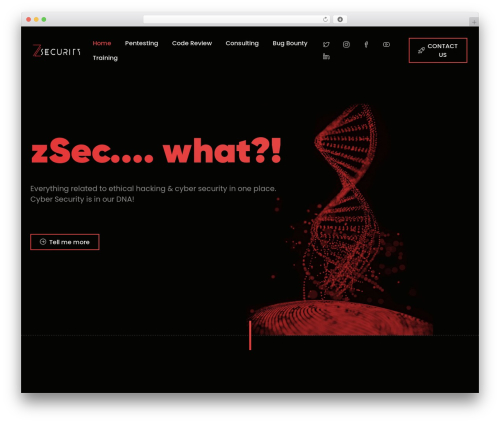Minimize the browser with the yellow button
The height and width of the screenshot is (423, 500).
(x=36, y=19)
